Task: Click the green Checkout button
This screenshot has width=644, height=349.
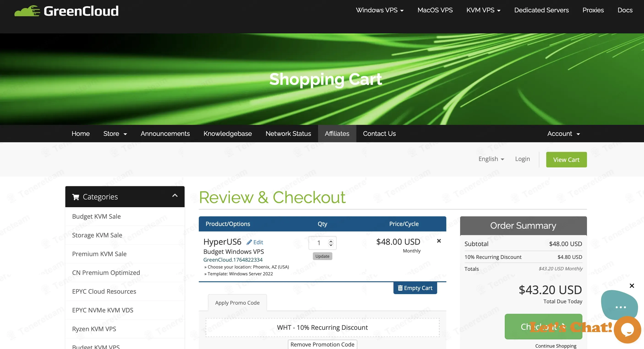Action: point(543,327)
